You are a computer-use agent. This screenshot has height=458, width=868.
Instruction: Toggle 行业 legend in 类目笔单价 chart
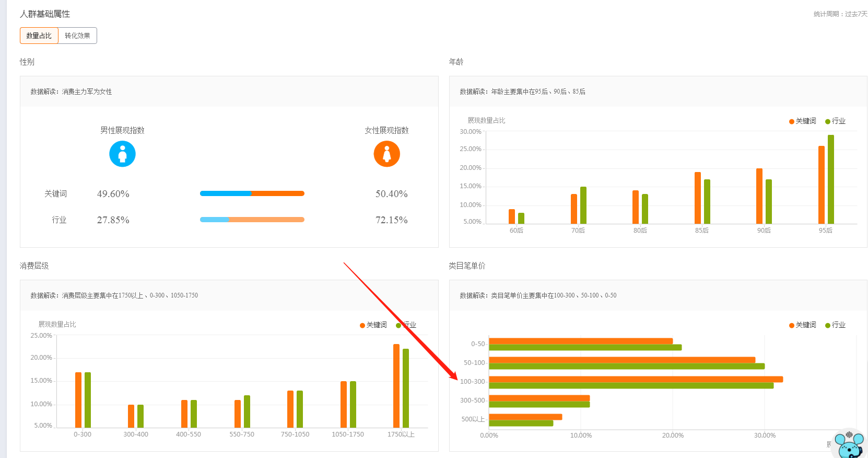point(835,325)
